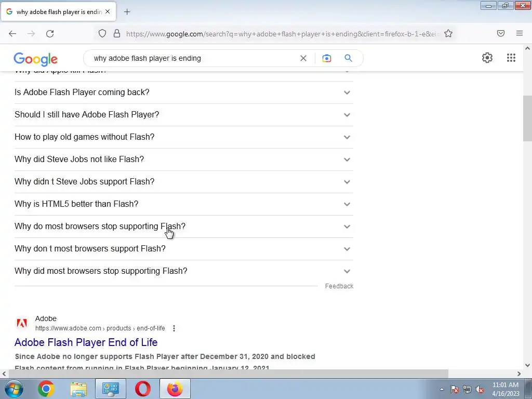Select the 'why adobe flash player is ending' tab
Image resolution: width=532 pixels, height=399 pixels.
[59, 11]
